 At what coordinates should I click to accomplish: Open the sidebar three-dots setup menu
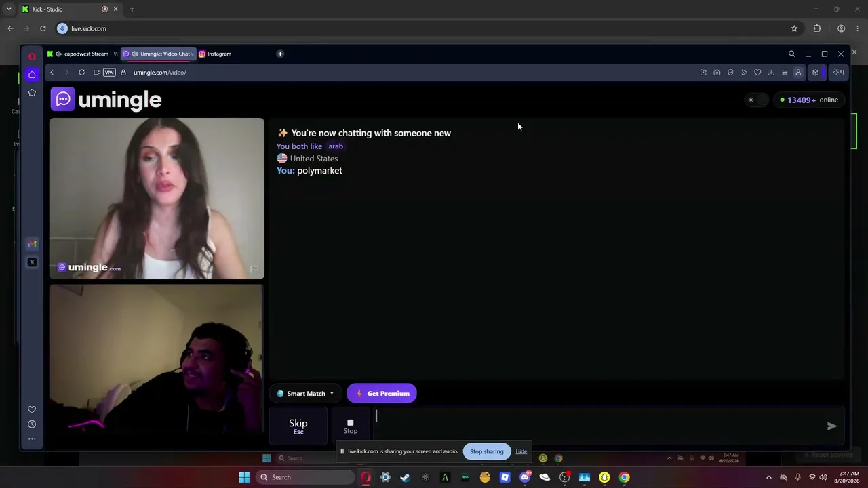(32, 439)
